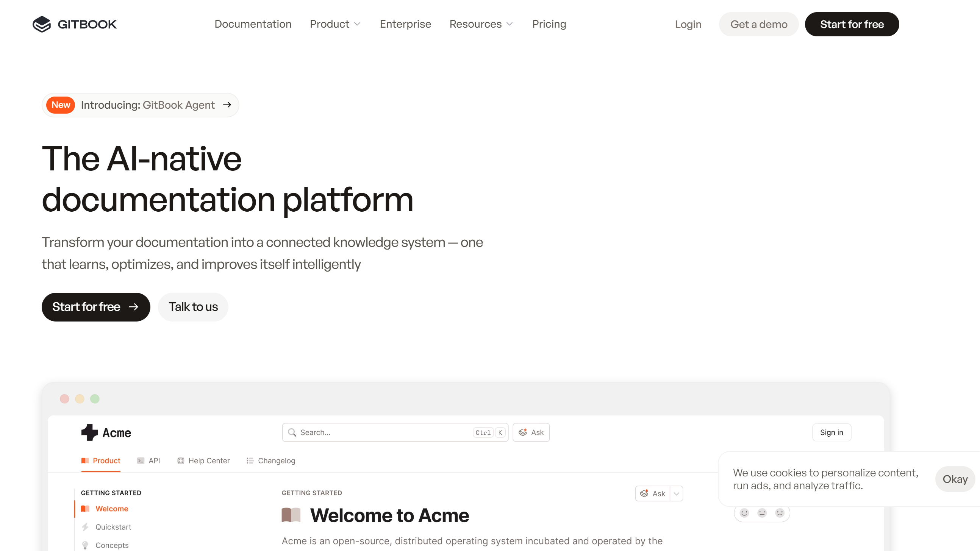Click the happy face feedback icon
The height and width of the screenshot is (551, 980).
[744, 513]
